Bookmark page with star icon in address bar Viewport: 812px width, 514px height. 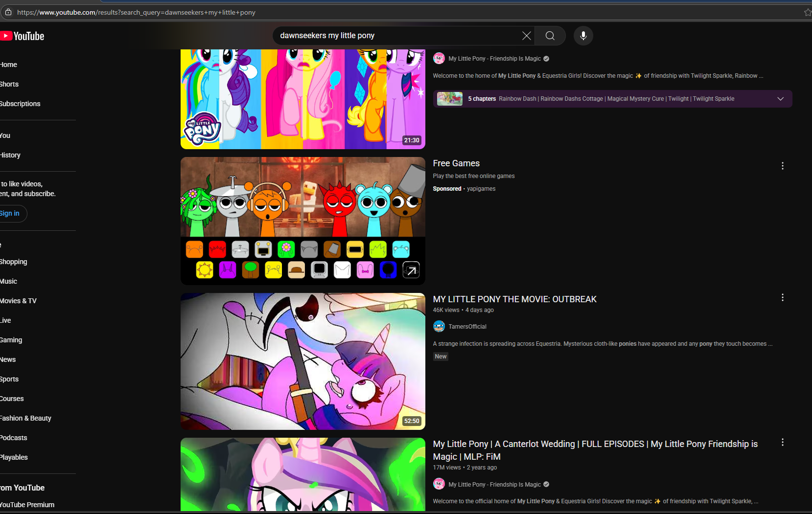(808, 12)
